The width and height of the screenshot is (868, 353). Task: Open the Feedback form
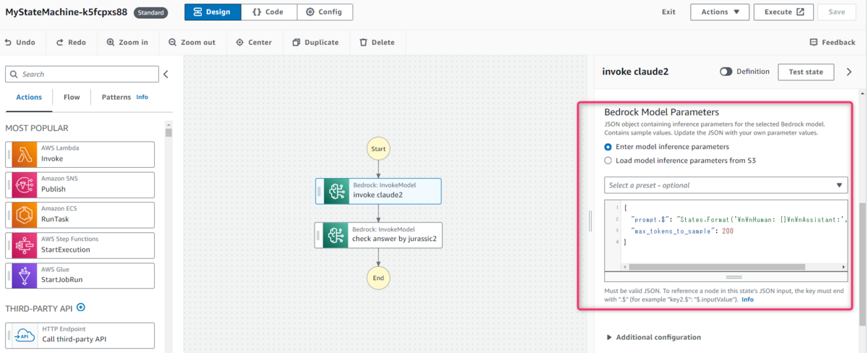(x=833, y=42)
